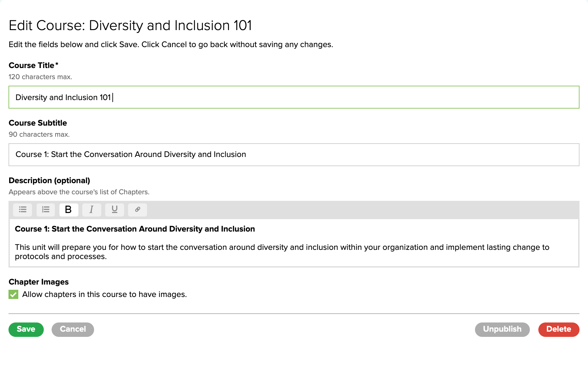This screenshot has width=588, height=365.
Task: Click the 'Edit Course' page heading
Action: [130, 26]
